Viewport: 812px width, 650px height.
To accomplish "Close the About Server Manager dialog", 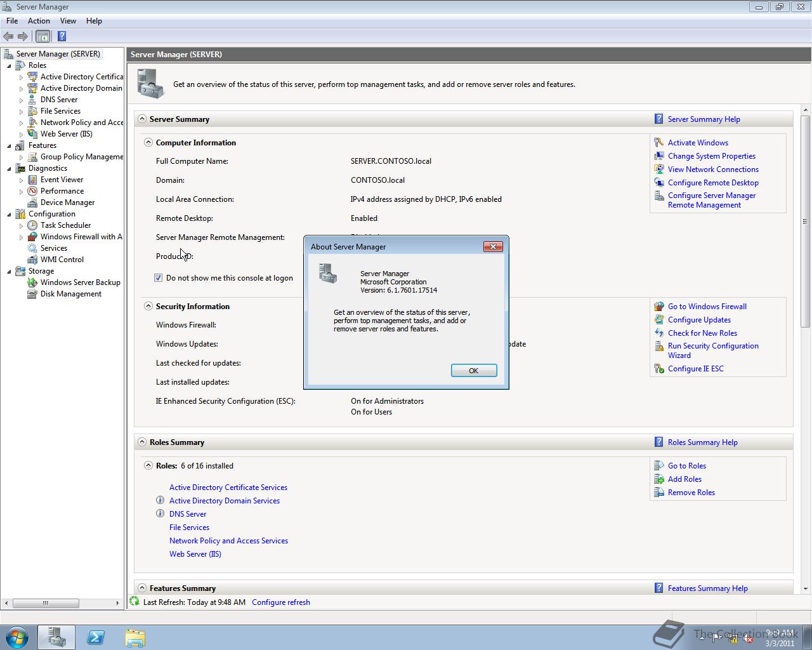I will coord(493,246).
